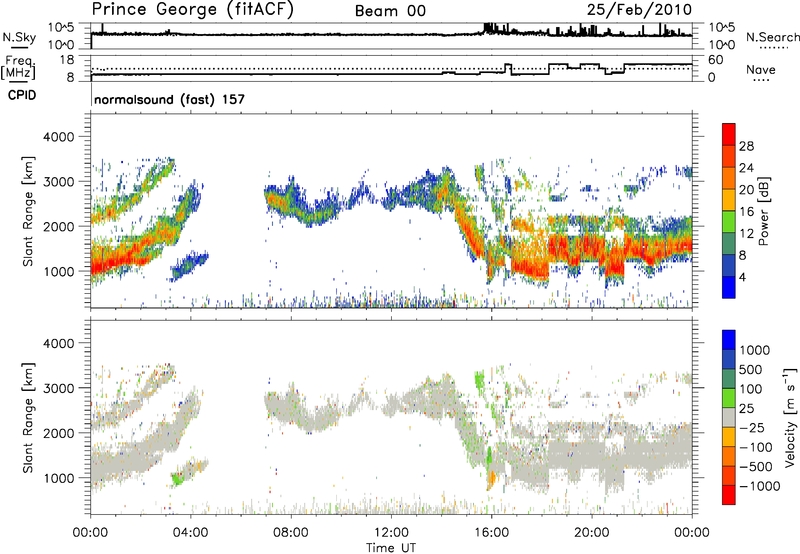The image size is (800, 554).
Task: Click the "28" label on Power colorbar
Action: click(746, 146)
